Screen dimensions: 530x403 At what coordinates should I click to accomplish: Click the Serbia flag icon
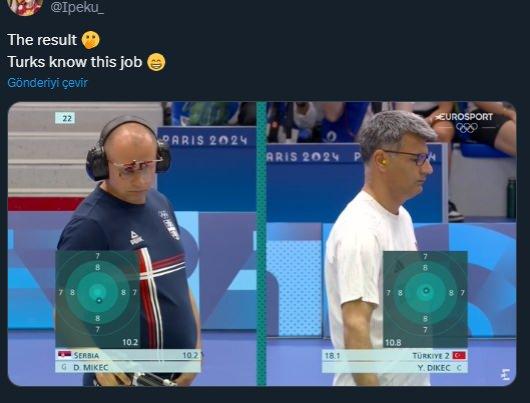pyautogui.click(x=64, y=355)
